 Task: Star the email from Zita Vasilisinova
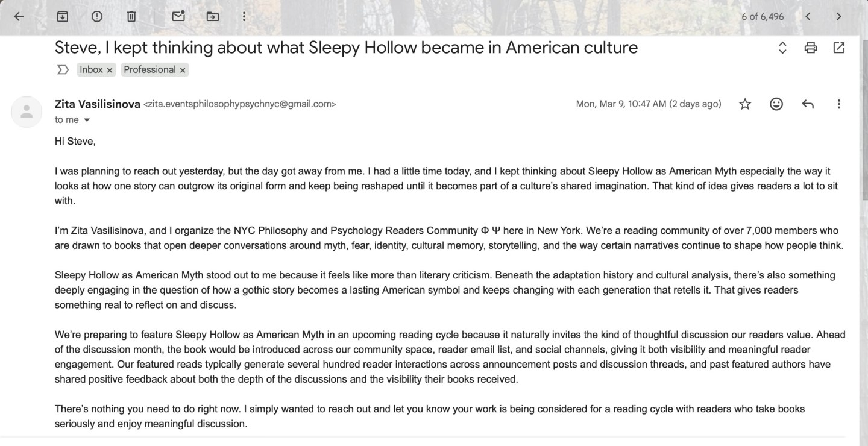click(x=744, y=104)
